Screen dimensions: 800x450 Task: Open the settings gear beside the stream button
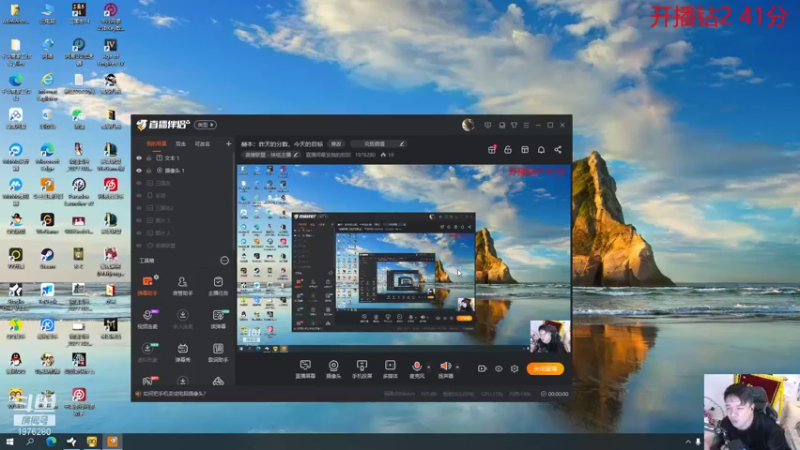click(x=514, y=368)
